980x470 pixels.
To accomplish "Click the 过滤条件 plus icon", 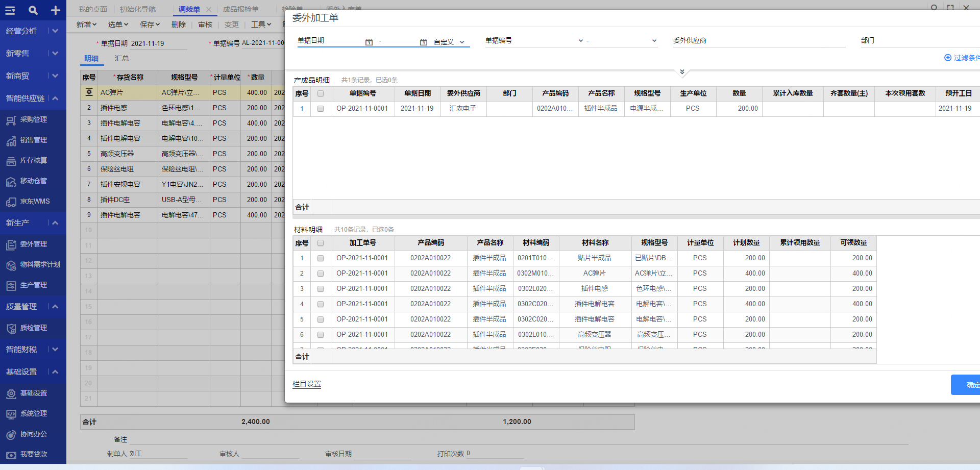I will point(948,58).
